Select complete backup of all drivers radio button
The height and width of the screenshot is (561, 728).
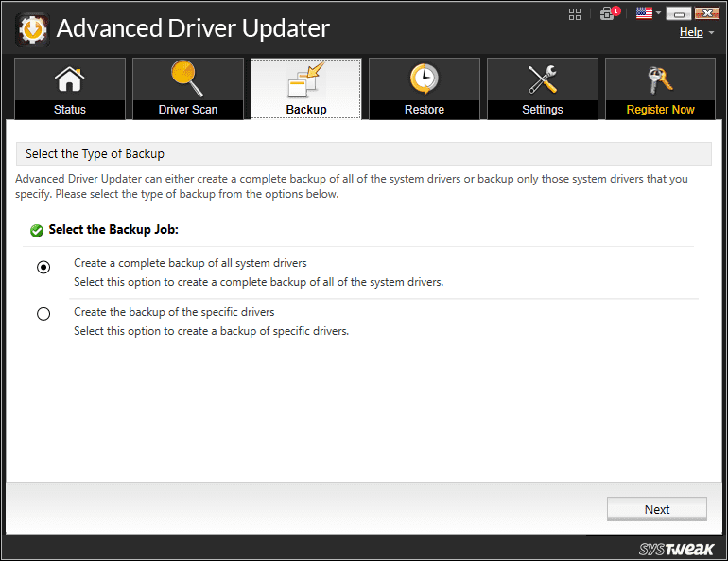pyautogui.click(x=43, y=268)
